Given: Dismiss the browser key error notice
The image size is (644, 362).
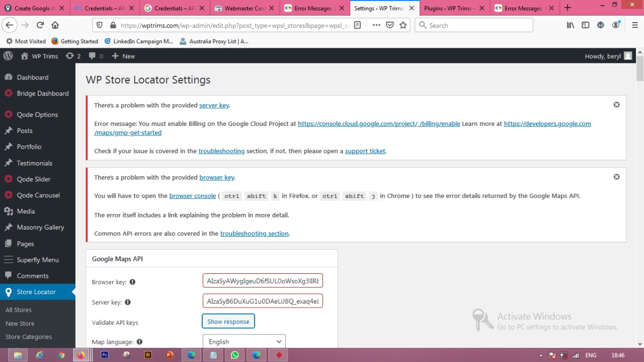Looking at the screenshot, I should (616, 177).
